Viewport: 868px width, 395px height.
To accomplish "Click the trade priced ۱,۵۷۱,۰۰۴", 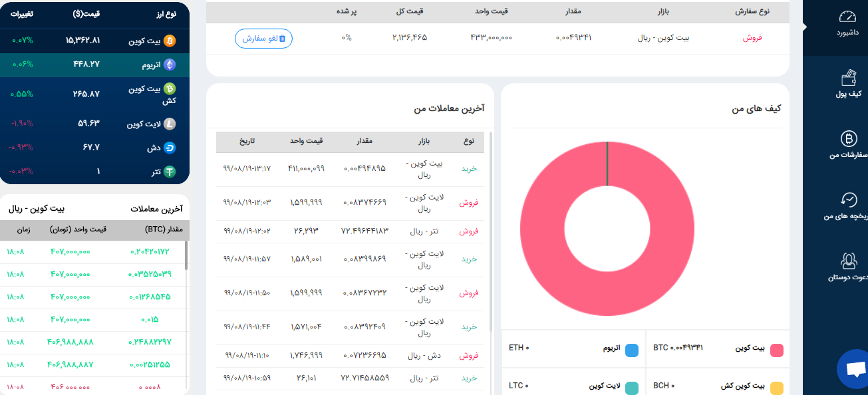I will [307, 327].
